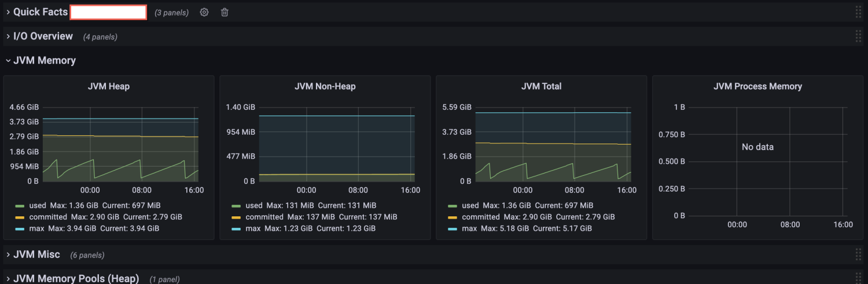Toggle max series in JVM Heap legend
The width and height of the screenshot is (868, 284).
coord(36,228)
